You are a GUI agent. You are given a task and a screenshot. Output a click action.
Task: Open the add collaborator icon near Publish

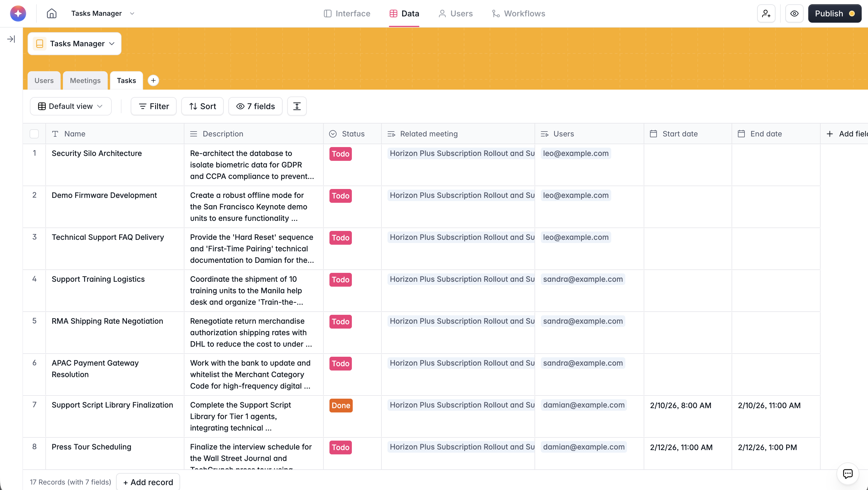point(766,13)
